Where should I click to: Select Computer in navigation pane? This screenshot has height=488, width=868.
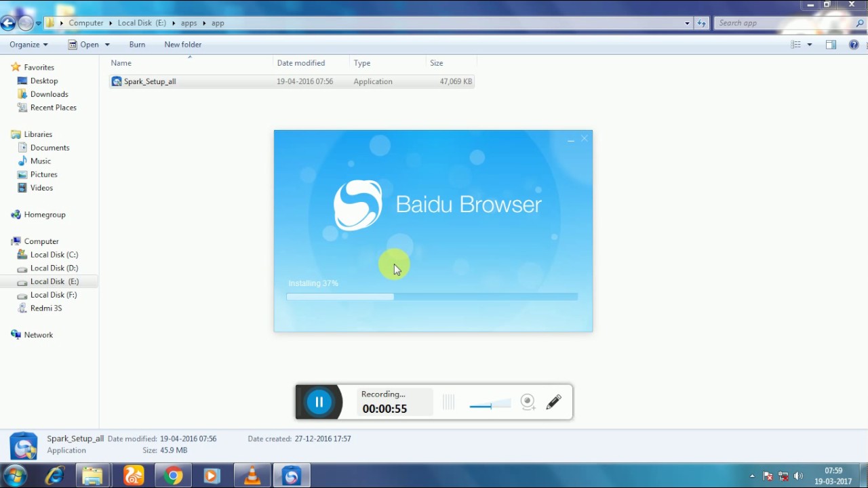[41, 241]
